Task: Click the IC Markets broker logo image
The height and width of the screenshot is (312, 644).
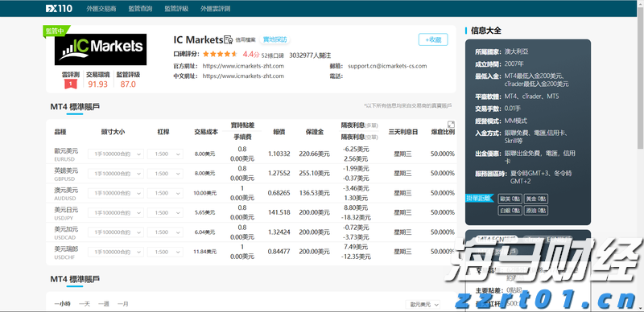Action: coord(101,49)
